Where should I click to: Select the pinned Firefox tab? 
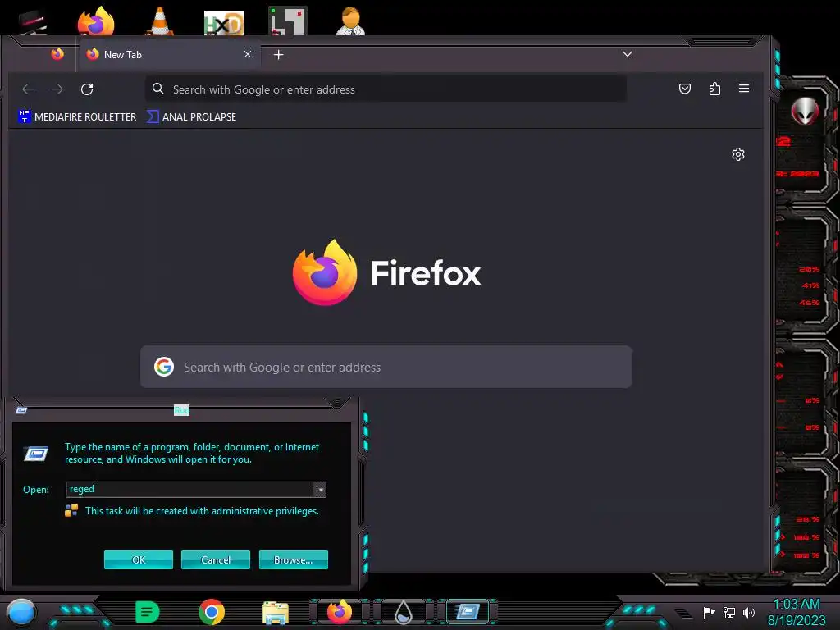click(x=57, y=54)
